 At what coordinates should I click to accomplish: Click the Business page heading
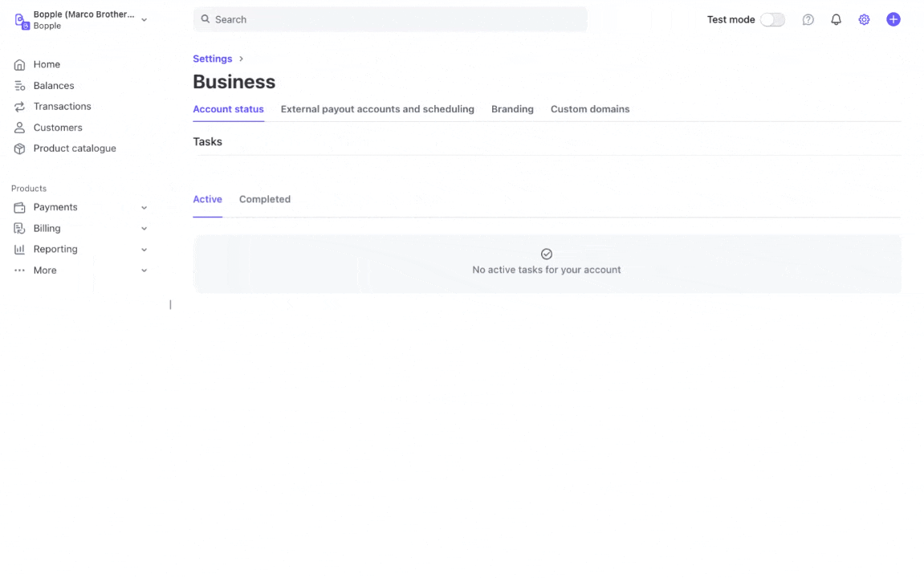pyautogui.click(x=234, y=82)
